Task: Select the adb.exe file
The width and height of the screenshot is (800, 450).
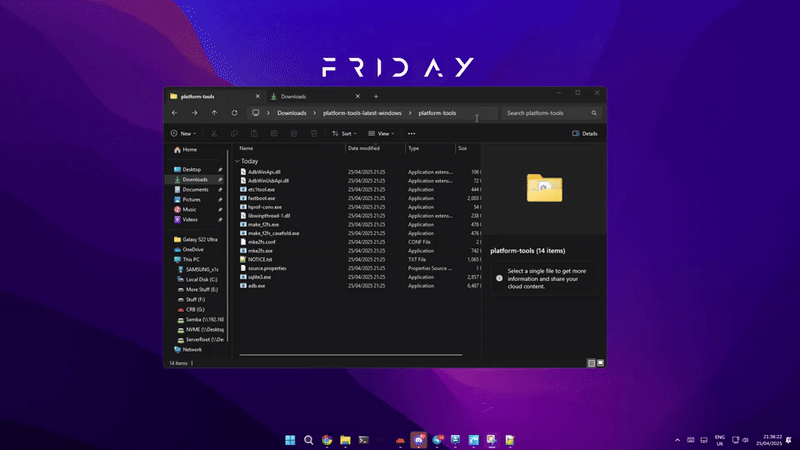Action: tap(257, 286)
